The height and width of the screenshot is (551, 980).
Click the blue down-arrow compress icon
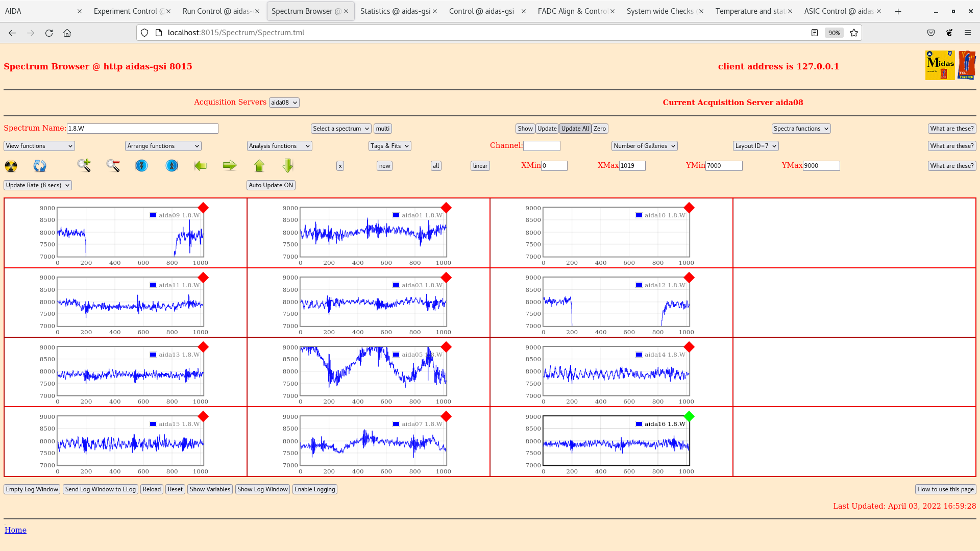coord(141,165)
